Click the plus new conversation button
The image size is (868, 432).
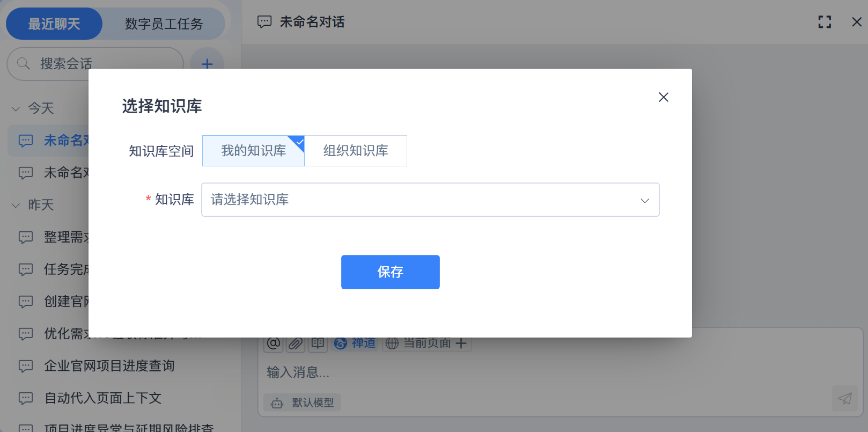pos(207,64)
